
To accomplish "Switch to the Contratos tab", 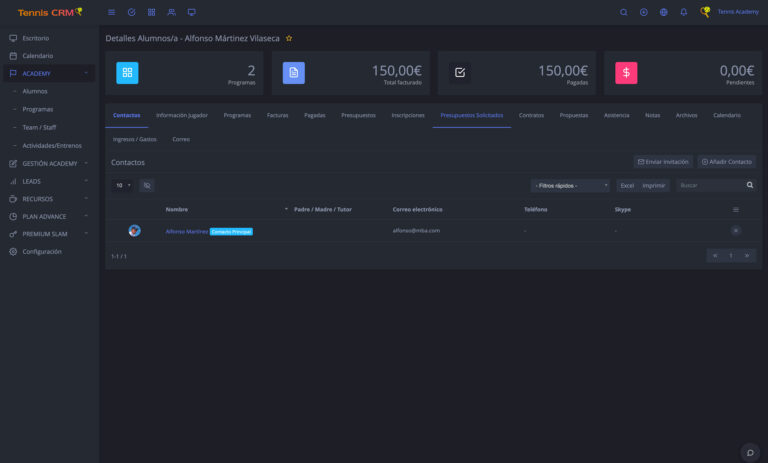I will tap(531, 116).
